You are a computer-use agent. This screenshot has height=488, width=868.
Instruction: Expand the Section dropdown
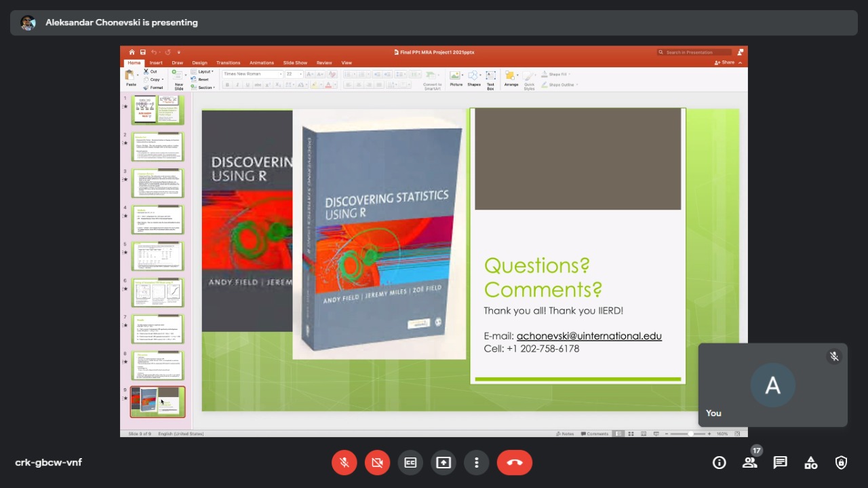[x=203, y=88]
